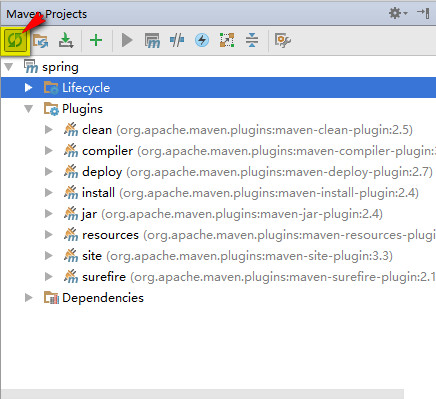Expand the jar plugin node
This screenshot has width=436, height=399.
(x=49, y=214)
